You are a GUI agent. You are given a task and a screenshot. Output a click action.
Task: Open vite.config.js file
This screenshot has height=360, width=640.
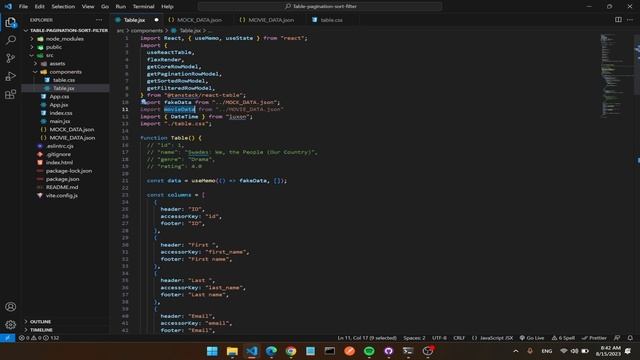pos(62,196)
